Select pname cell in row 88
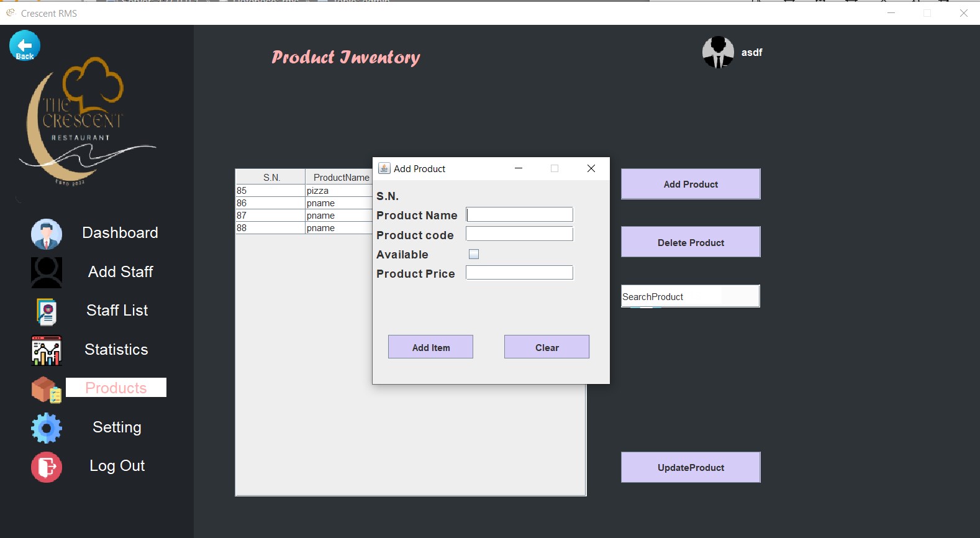980x538 pixels. tap(339, 228)
